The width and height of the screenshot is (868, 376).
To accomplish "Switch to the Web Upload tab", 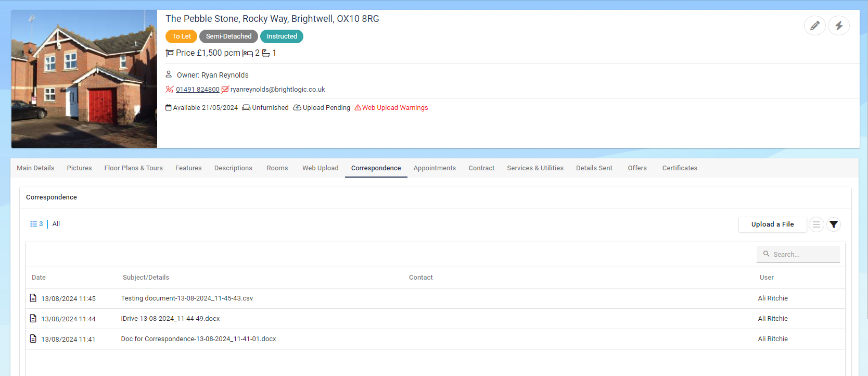I will [x=321, y=168].
